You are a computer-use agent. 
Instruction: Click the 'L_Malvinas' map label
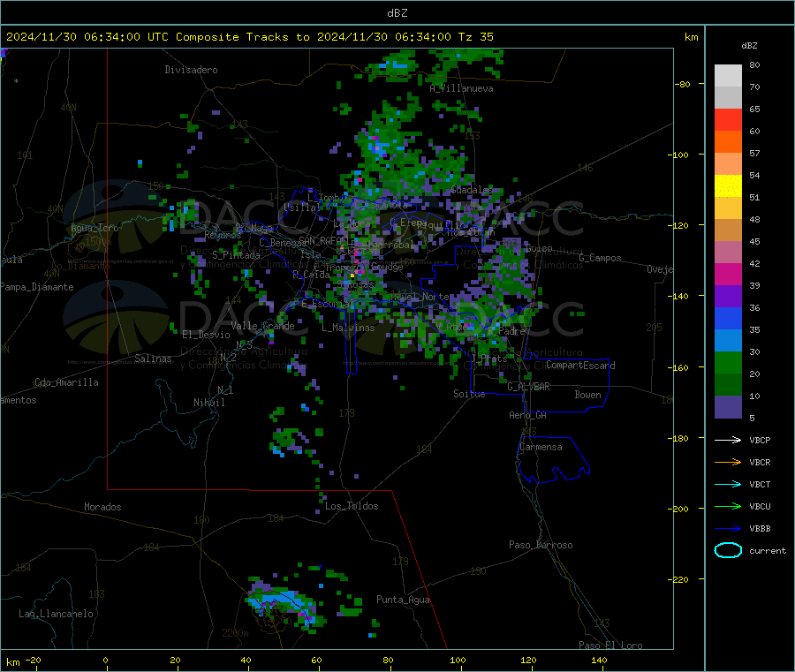pos(348,328)
